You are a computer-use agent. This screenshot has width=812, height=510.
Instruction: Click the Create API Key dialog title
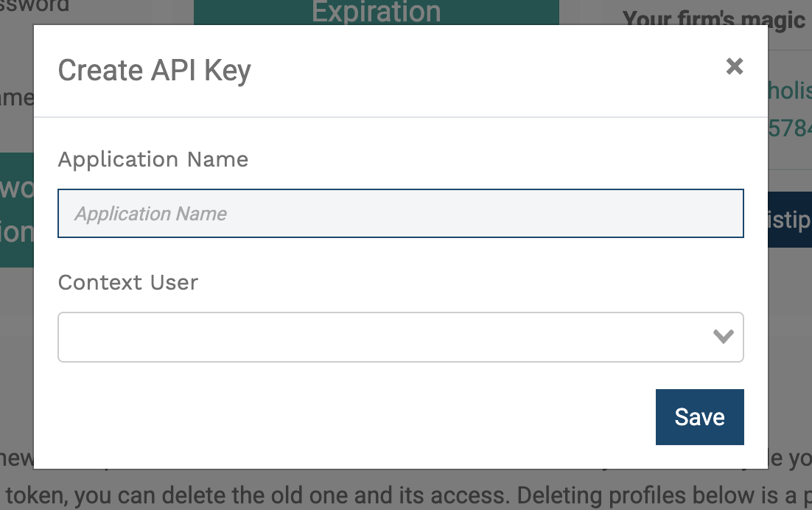click(x=154, y=70)
